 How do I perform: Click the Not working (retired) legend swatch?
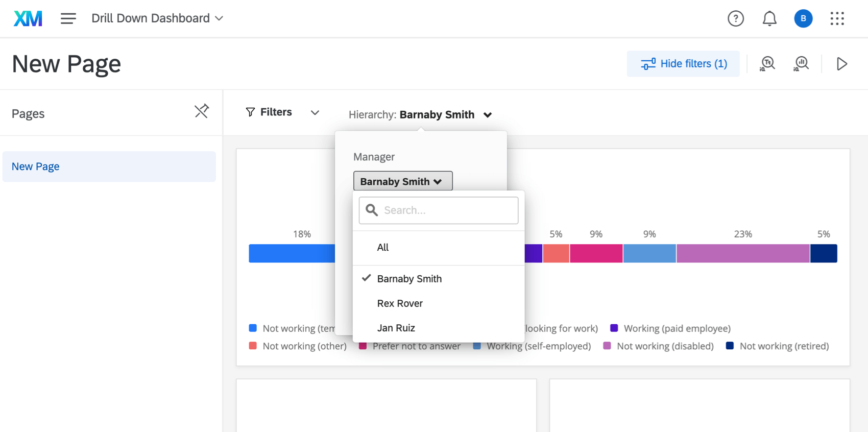730,346
